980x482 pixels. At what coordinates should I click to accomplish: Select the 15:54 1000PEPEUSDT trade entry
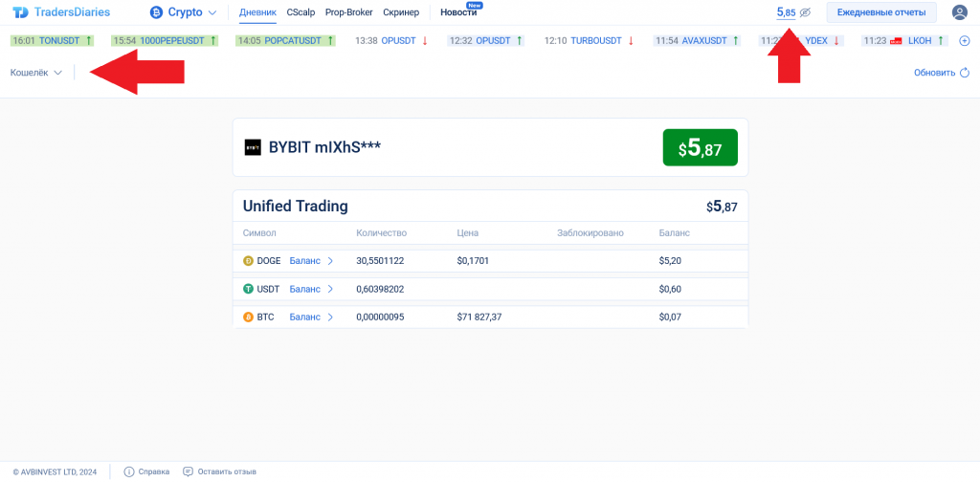point(165,40)
